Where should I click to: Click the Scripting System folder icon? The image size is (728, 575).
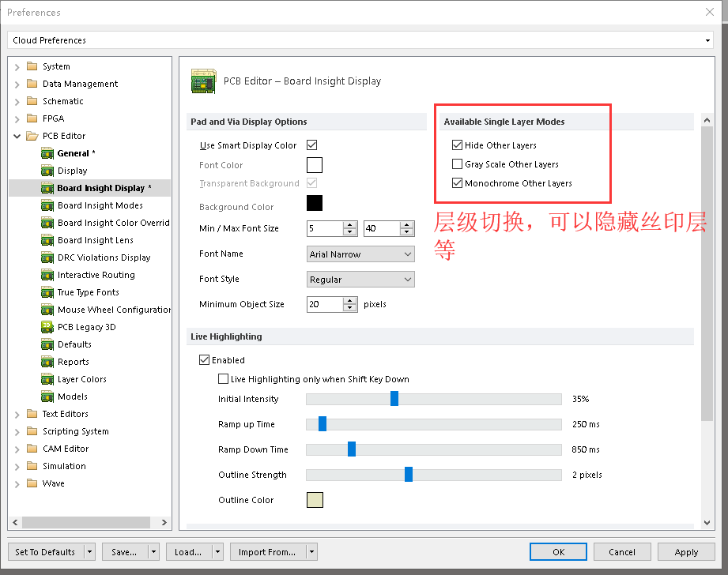click(x=32, y=431)
